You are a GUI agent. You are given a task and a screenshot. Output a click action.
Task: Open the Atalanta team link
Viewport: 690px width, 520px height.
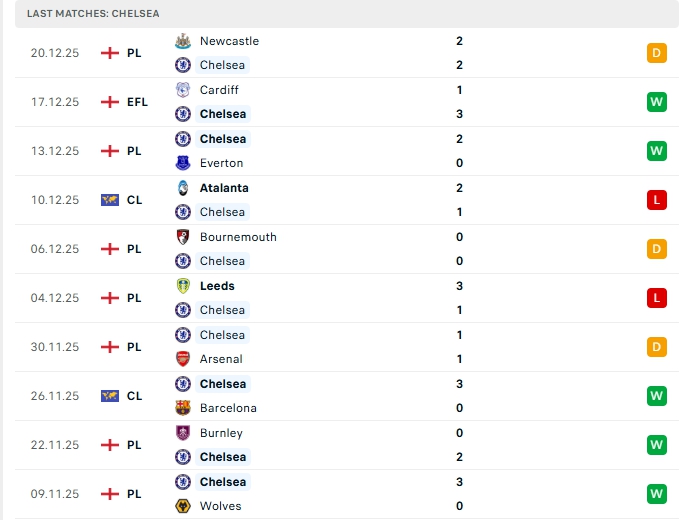224,188
